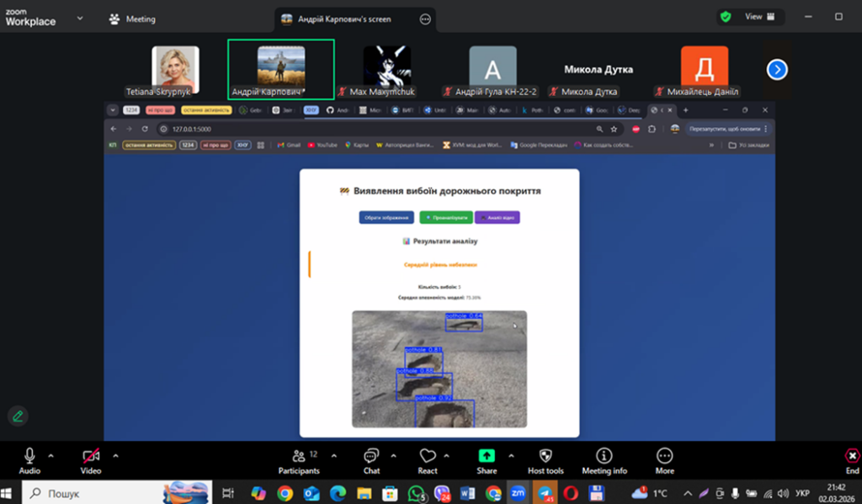Switch to the Meeting tab

tap(133, 19)
